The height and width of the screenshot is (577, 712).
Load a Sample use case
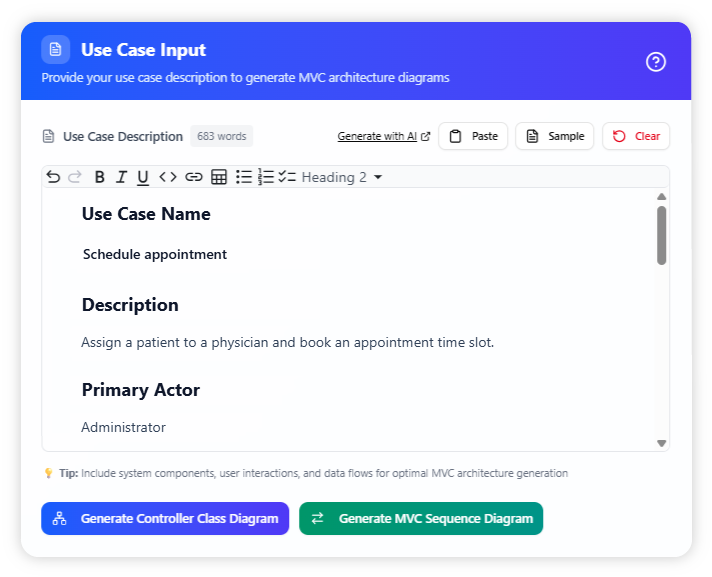point(555,136)
